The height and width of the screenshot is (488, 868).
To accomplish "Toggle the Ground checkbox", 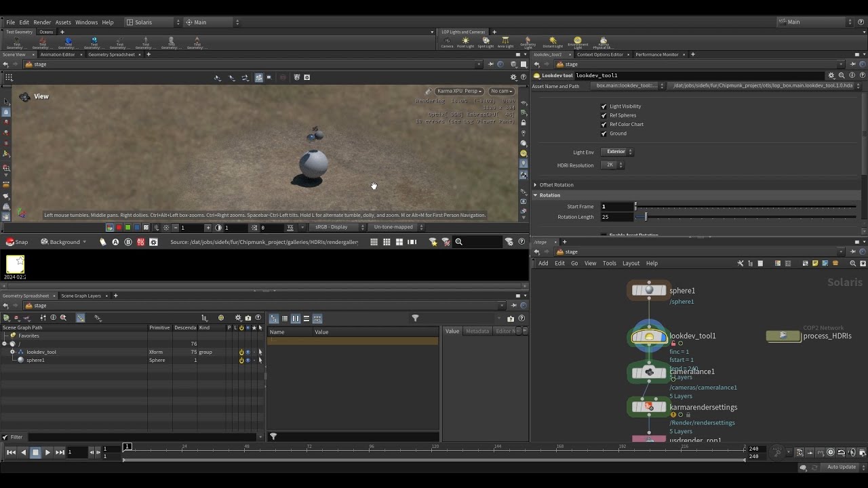I will pyautogui.click(x=604, y=134).
